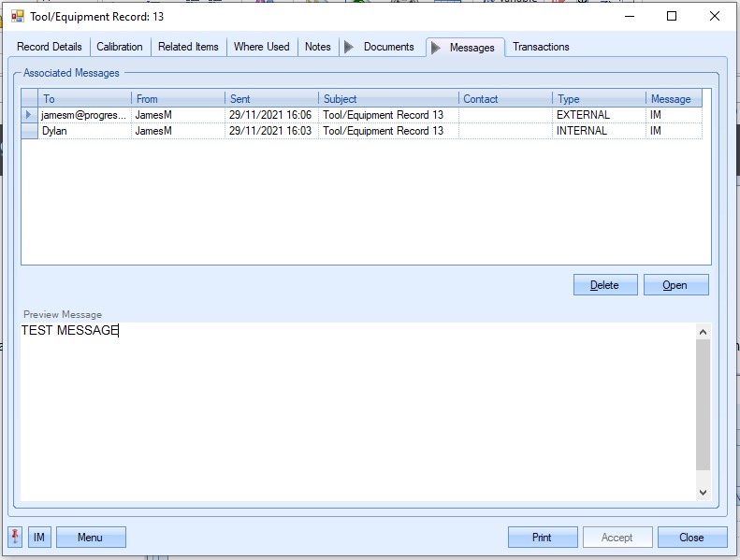Viewport: 740px width, 560px height.
Task: Click the preview scrollbar down arrow
Action: (704, 492)
